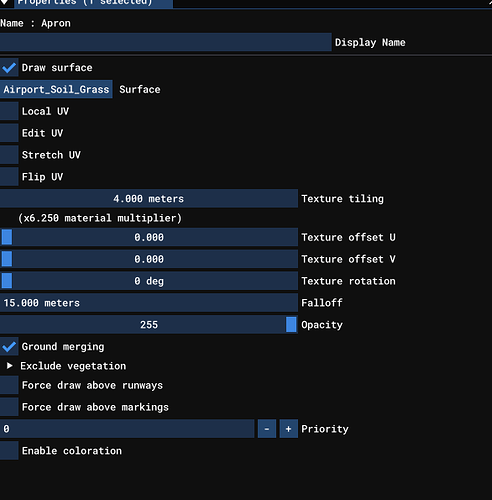492x500 pixels.
Task: Click the 'Surface' label text
Action: click(x=140, y=89)
